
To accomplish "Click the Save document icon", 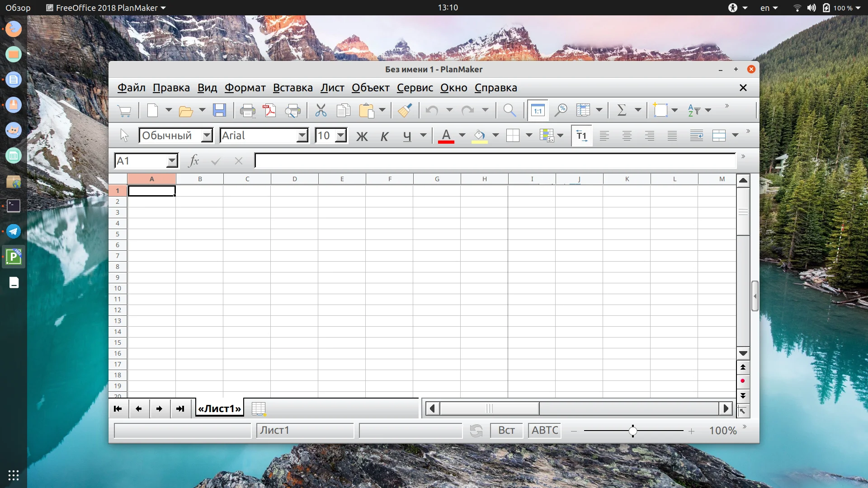I will point(220,110).
